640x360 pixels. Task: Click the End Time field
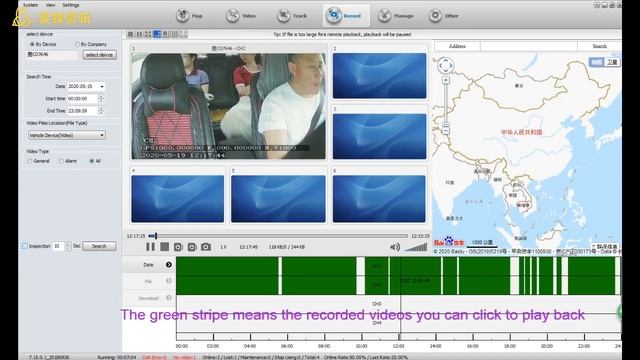point(82,111)
